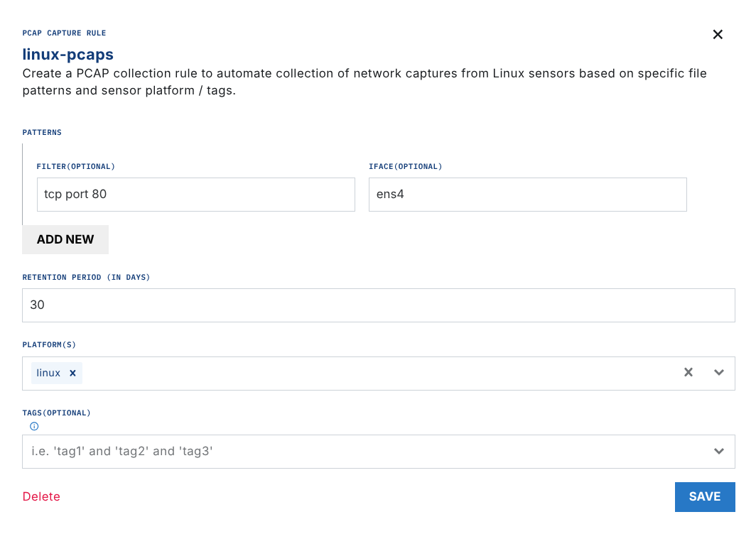Click the FILTER(OPTIONAL) label

(75, 166)
